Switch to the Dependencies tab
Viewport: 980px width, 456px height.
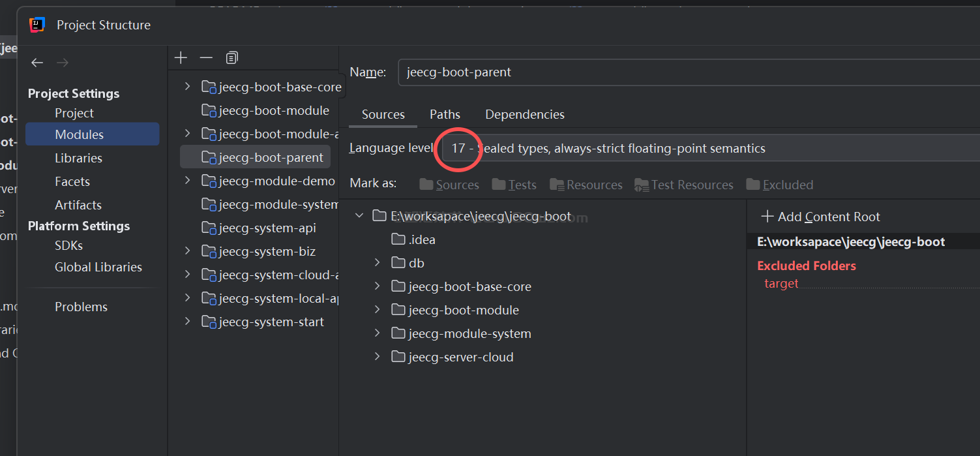coord(525,114)
